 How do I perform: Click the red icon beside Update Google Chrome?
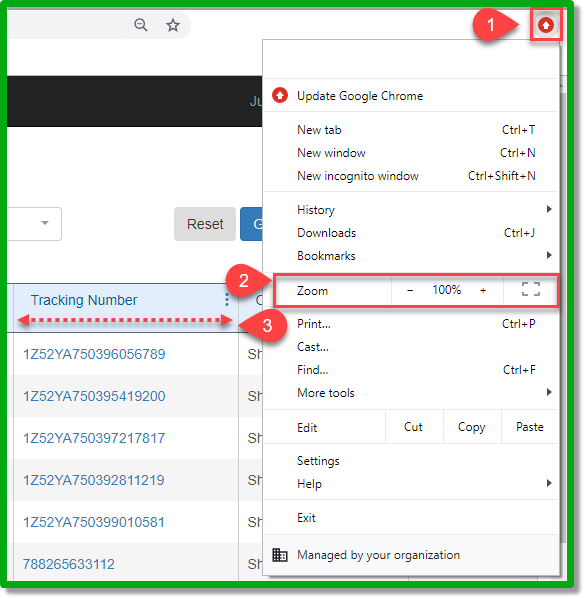click(x=280, y=96)
